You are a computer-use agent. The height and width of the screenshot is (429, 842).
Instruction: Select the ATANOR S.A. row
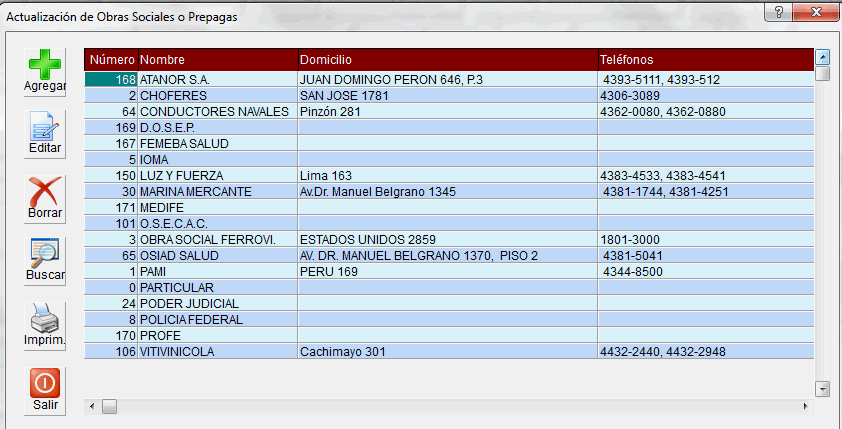[x=449, y=80]
